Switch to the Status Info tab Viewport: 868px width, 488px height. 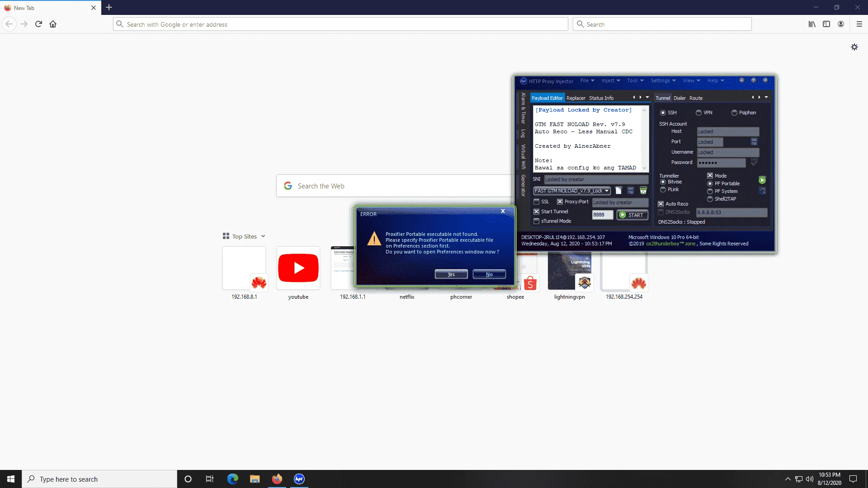coord(601,98)
